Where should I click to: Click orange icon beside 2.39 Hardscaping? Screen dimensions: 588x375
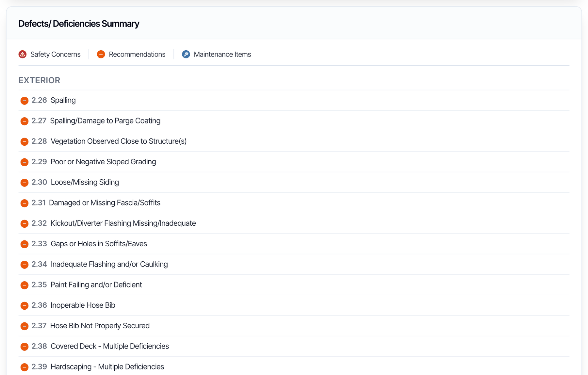pos(24,367)
